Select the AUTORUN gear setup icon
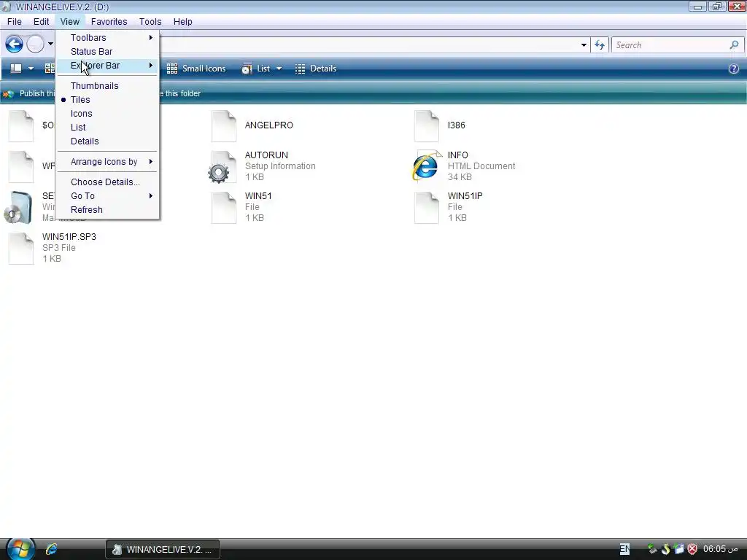The image size is (747, 560). pyautogui.click(x=222, y=167)
